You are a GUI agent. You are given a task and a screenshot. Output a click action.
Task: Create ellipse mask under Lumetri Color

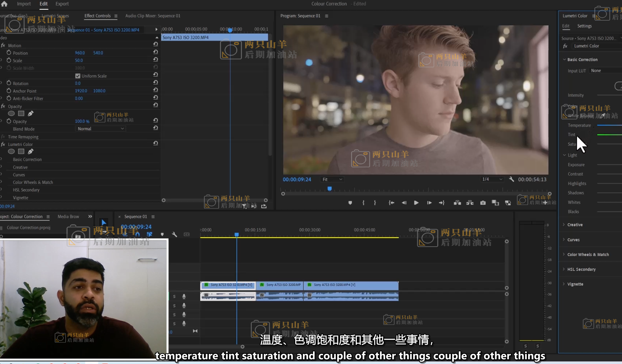(x=12, y=152)
